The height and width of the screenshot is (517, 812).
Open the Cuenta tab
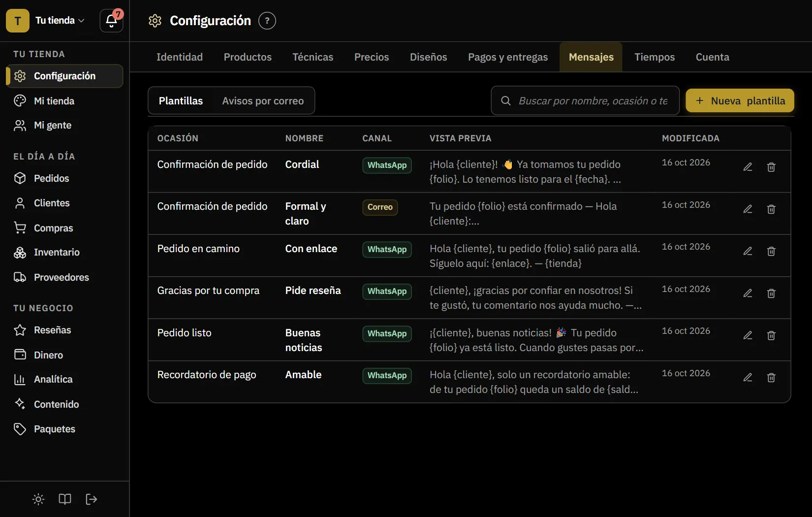click(713, 57)
